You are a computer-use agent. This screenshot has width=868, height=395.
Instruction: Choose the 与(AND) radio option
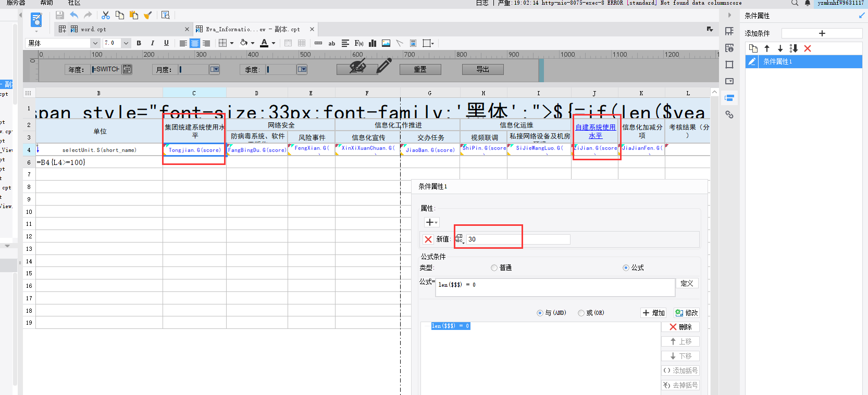540,313
